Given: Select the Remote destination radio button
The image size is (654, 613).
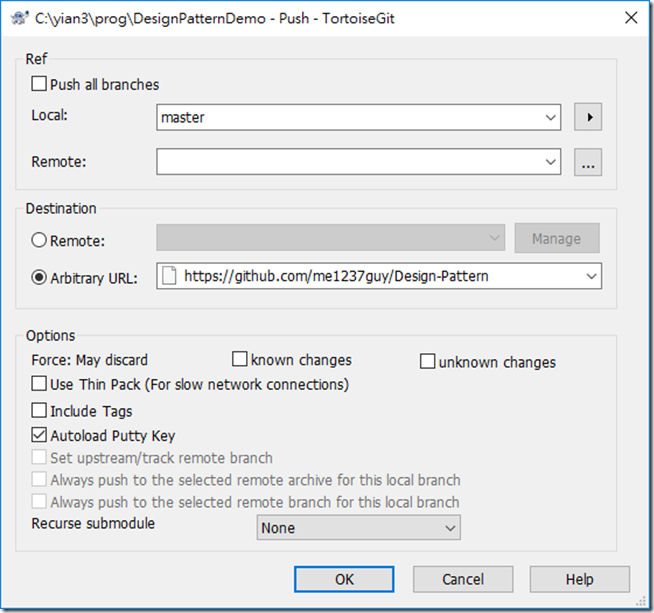Looking at the screenshot, I should (x=39, y=240).
